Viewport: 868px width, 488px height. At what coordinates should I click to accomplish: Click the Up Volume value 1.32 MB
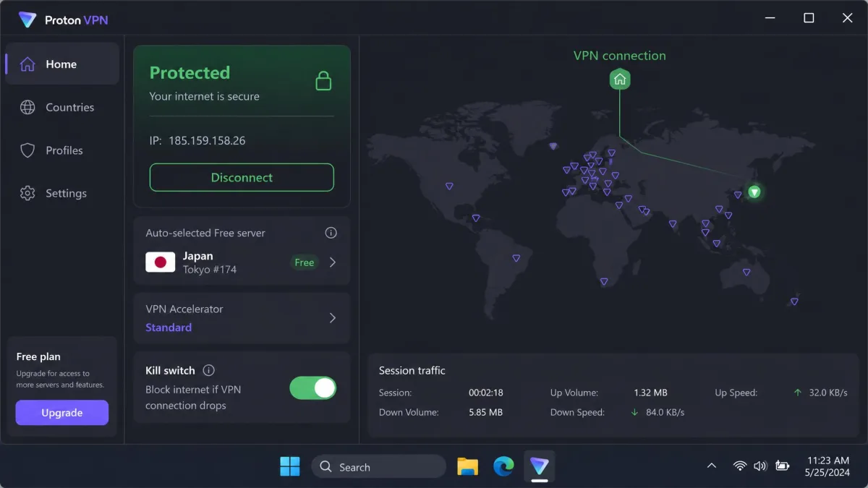tap(650, 393)
